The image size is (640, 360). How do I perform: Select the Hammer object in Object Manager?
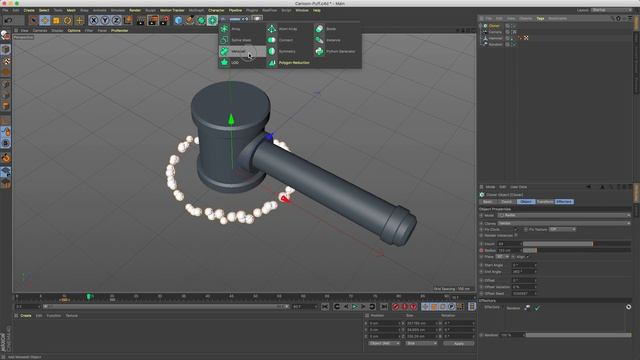(x=496, y=38)
